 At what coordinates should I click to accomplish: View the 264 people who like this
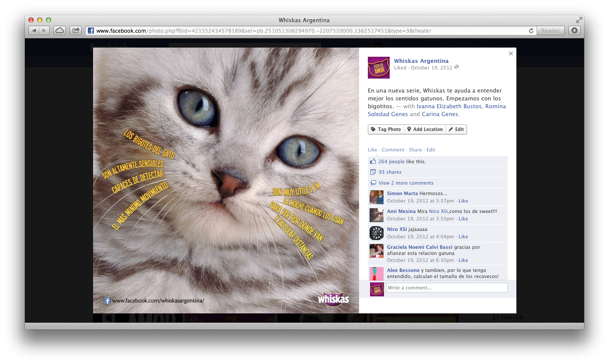tap(391, 161)
